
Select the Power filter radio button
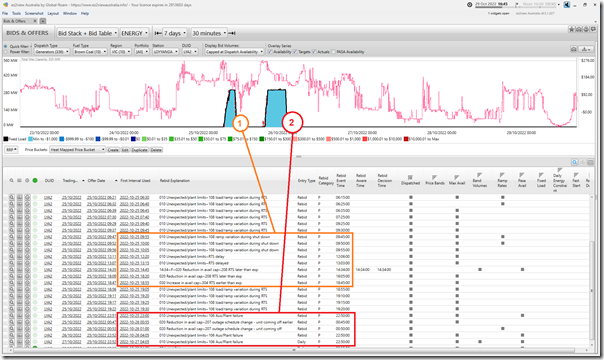[5, 52]
